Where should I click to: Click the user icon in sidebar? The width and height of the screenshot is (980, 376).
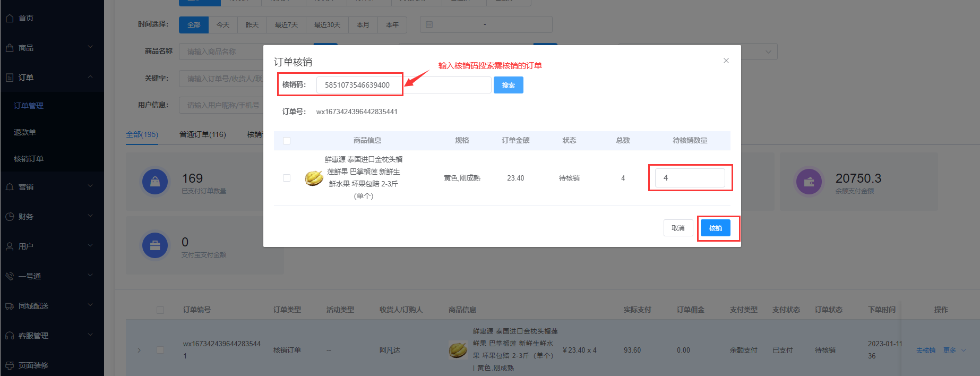[10, 246]
